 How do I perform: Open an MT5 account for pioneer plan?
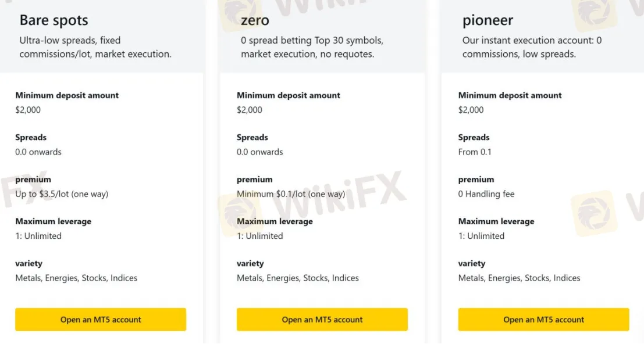[x=543, y=320]
